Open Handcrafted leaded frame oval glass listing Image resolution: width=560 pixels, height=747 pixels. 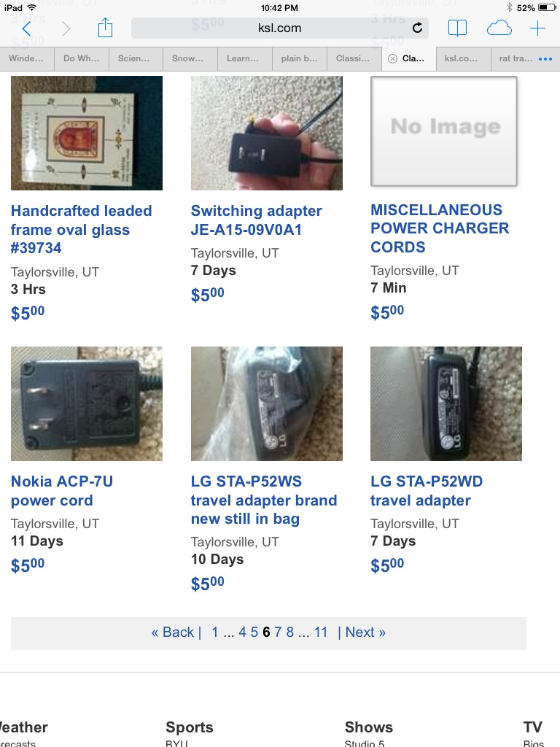point(82,229)
